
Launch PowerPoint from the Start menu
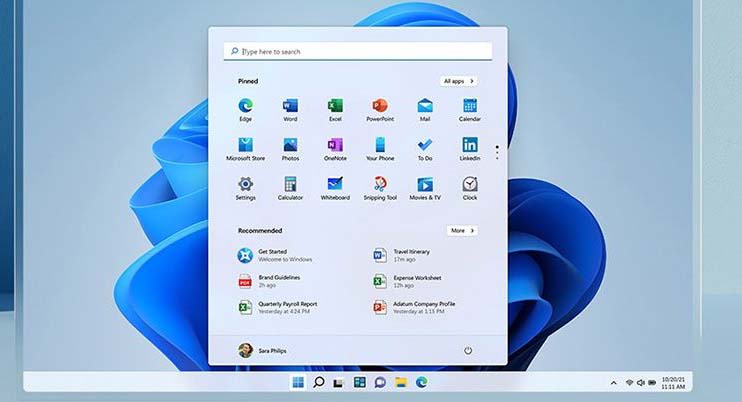(380, 106)
